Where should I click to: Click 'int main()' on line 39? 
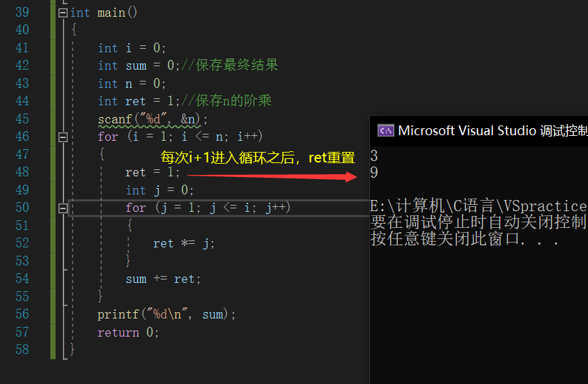pyautogui.click(x=104, y=13)
